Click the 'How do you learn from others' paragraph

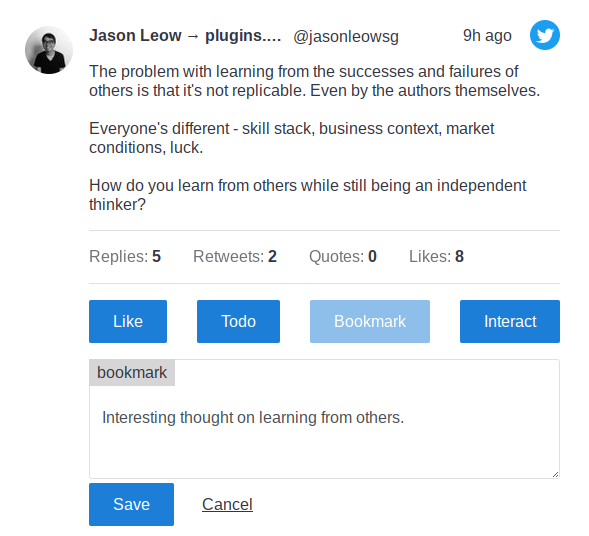(x=307, y=195)
